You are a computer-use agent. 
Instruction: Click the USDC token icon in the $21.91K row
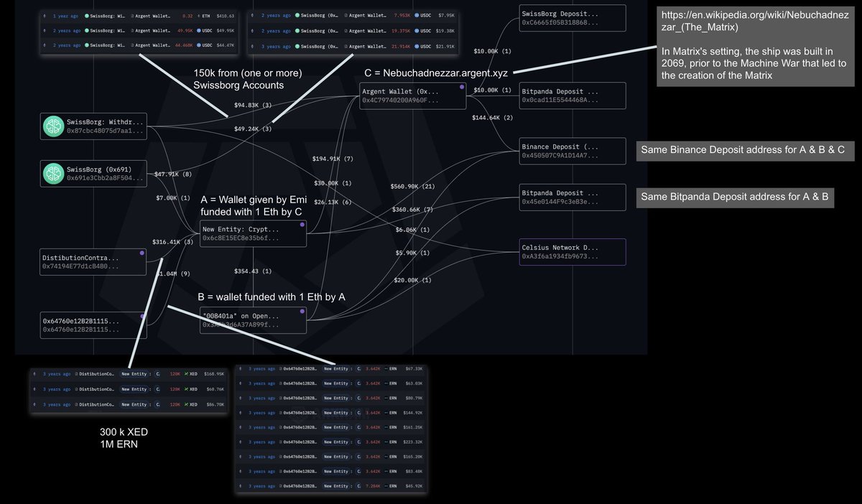tap(417, 47)
